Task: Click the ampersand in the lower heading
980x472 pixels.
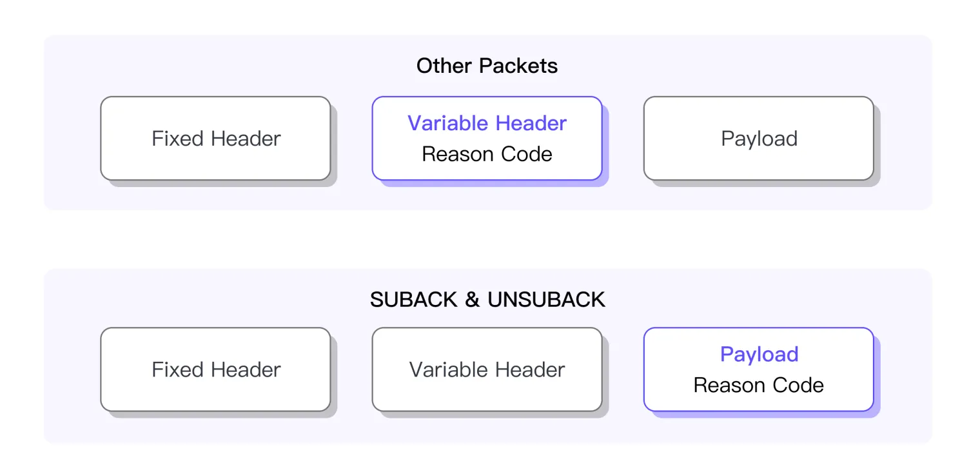Action: pyautogui.click(x=473, y=300)
